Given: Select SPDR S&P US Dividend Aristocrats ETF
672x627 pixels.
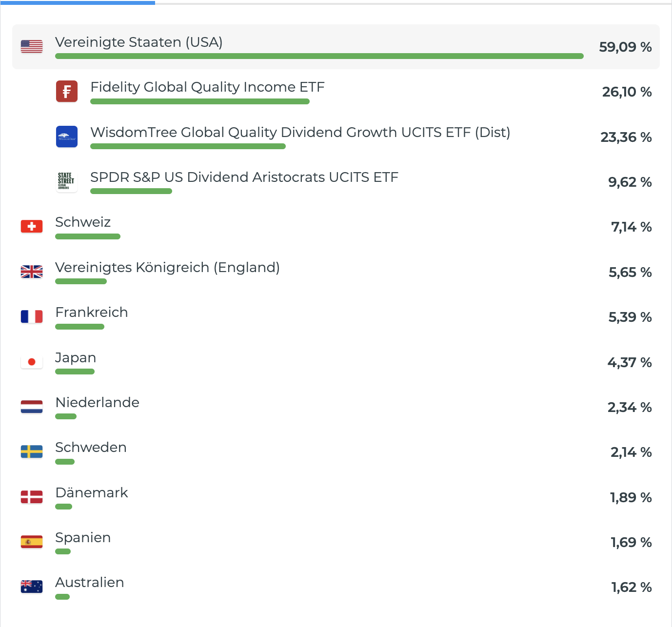Looking at the screenshot, I should (x=244, y=177).
